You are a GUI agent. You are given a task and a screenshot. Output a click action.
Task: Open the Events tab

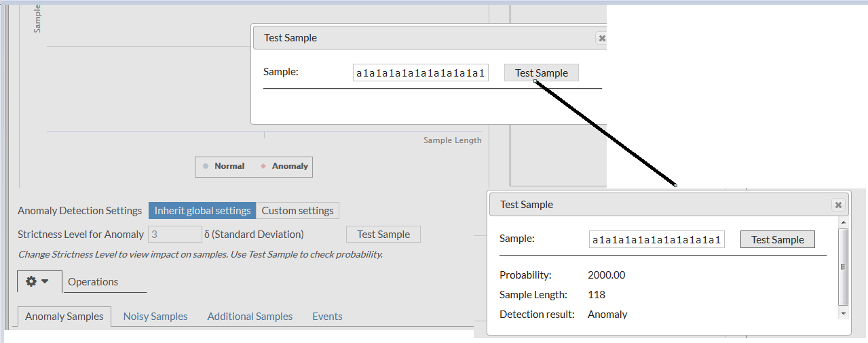[327, 317]
